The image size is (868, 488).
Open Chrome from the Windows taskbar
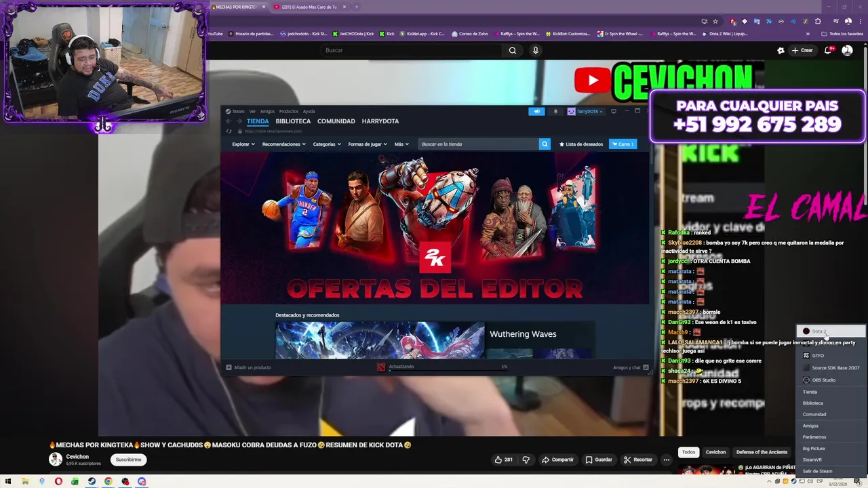tap(108, 482)
